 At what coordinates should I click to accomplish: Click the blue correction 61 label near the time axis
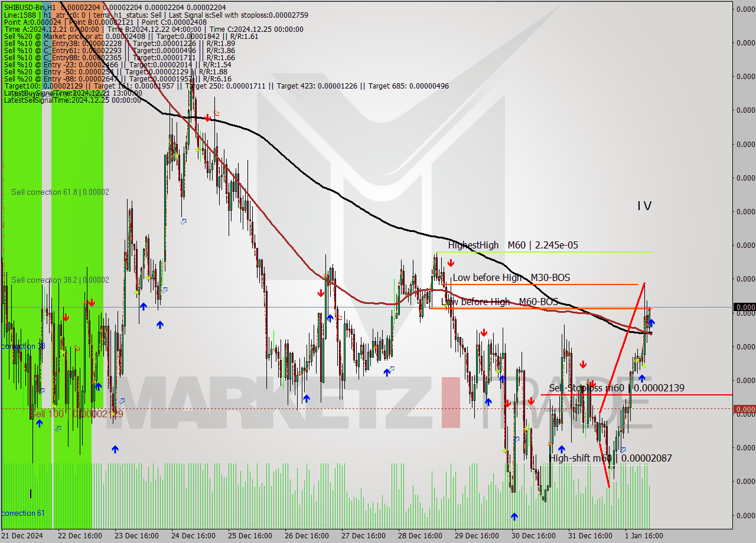[x=22, y=513]
